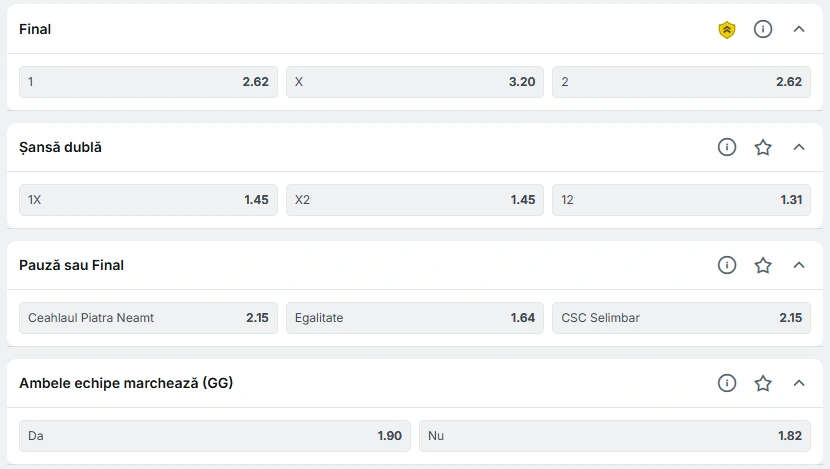Image resolution: width=830 pixels, height=469 pixels.
Task: Click the yellow shield badge in Final section
Action: coord(727,30)
